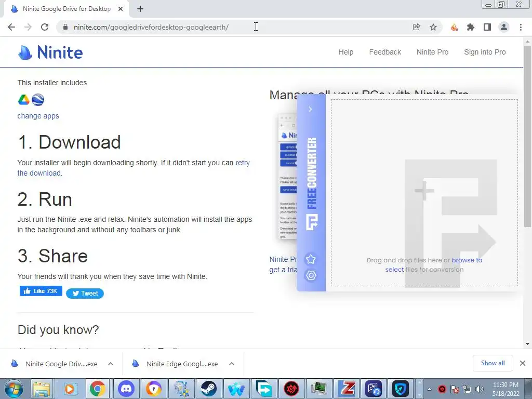The height and width of the screenshot is (399, 532).
Task: Open Steam from the taskbar
Action: coord(209,389)
